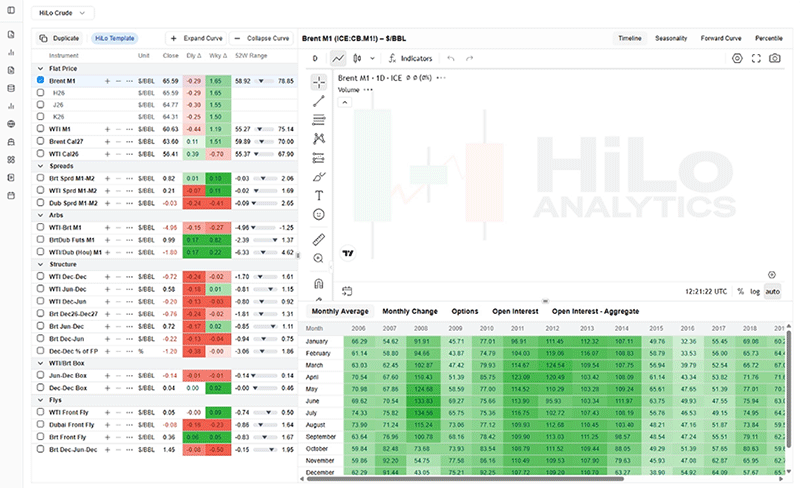Toggle magnet mode for drawings
800x488 pixels.
click(x=319, y=283)
